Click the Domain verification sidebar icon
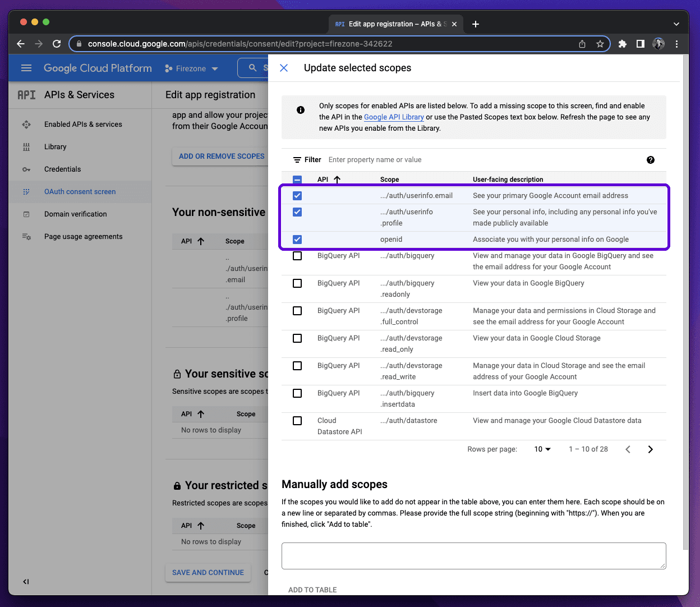Screen dimensions: 700x607 tap(26, 214)
